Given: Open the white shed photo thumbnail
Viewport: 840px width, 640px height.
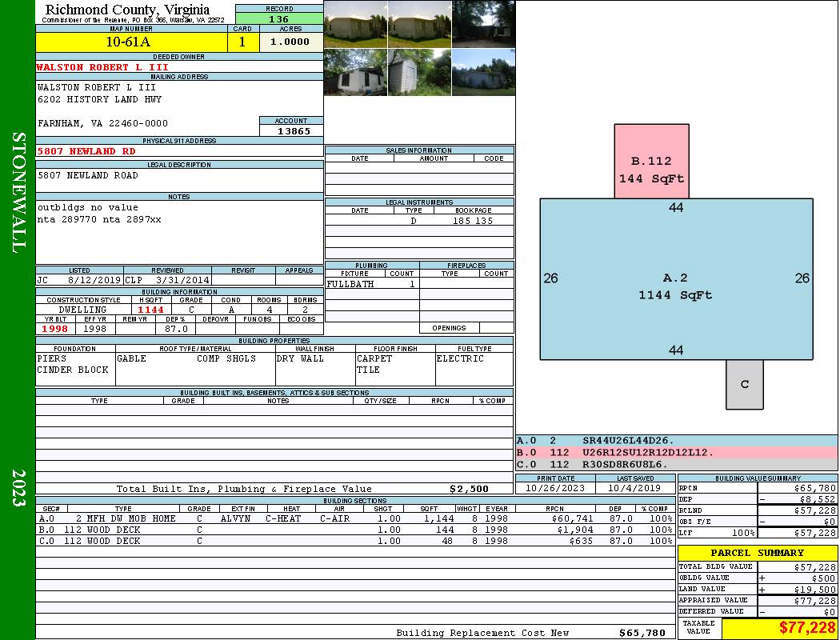Looking at the screenshot, I should point(419,73).
